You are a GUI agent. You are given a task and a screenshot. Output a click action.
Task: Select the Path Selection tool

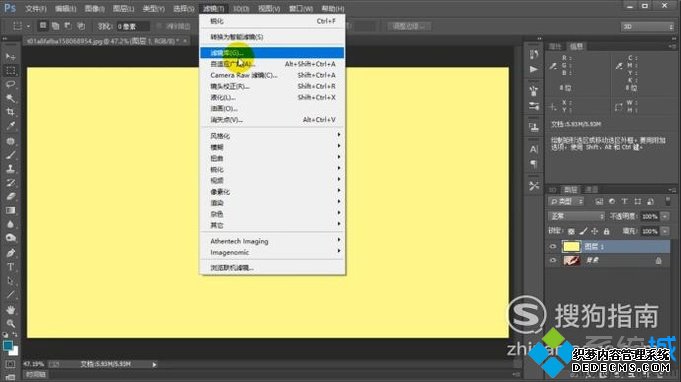tap(10, 281)
